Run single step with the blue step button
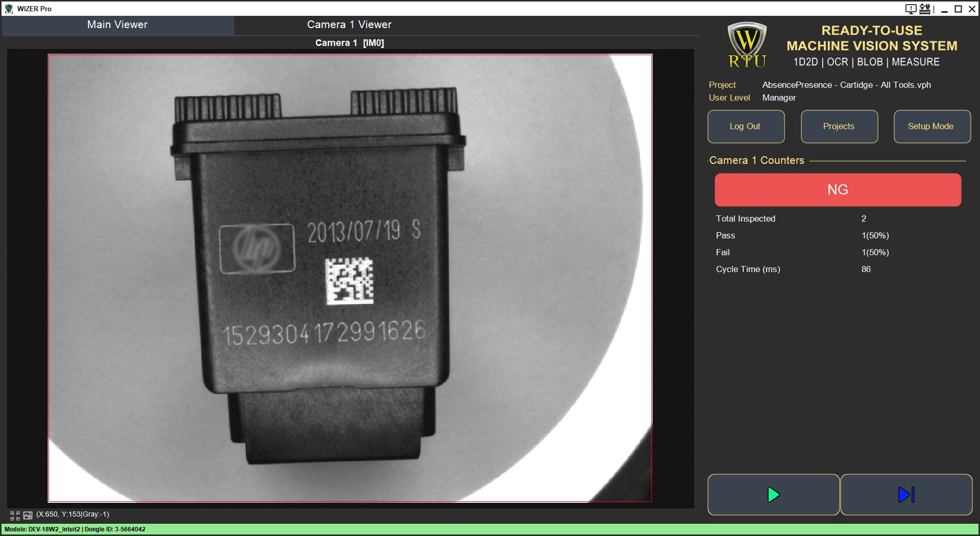980x536 pixels. pyautogui.click(x=906, y=495)
